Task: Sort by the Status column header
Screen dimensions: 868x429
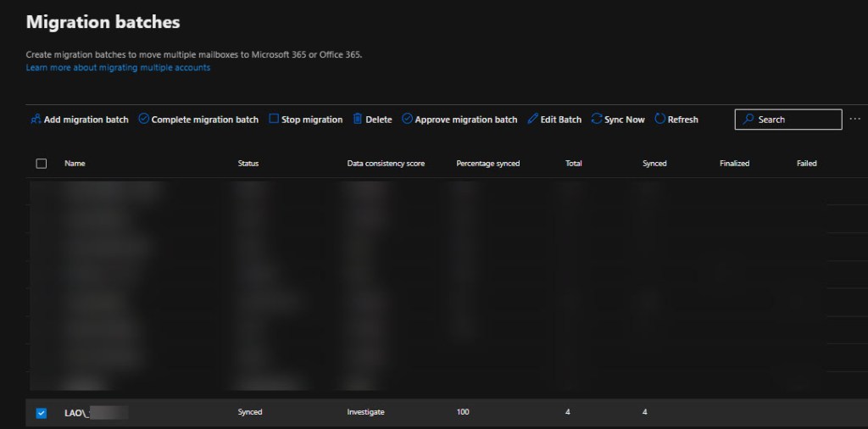Action: click(x=248, y=164)
